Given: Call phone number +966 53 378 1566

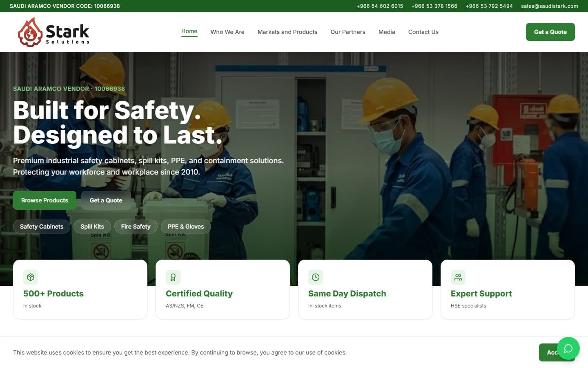Looking at the screenshot, I should click(434, 6).
